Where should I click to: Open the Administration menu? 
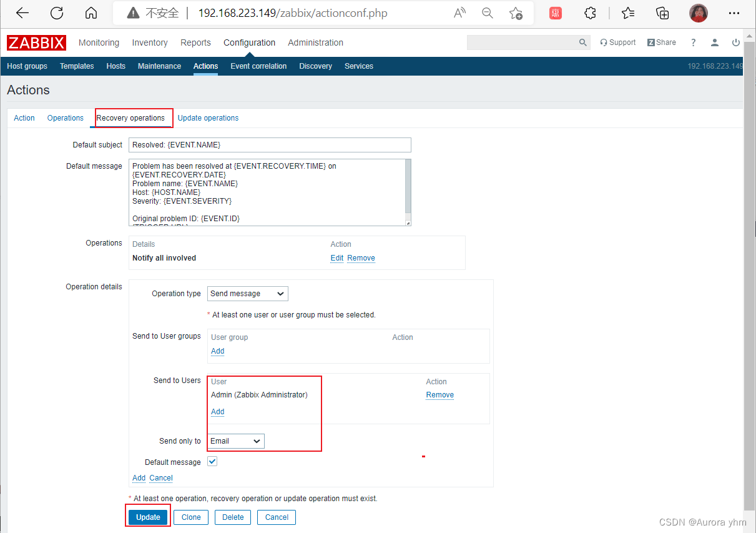(x=315, y=42)
